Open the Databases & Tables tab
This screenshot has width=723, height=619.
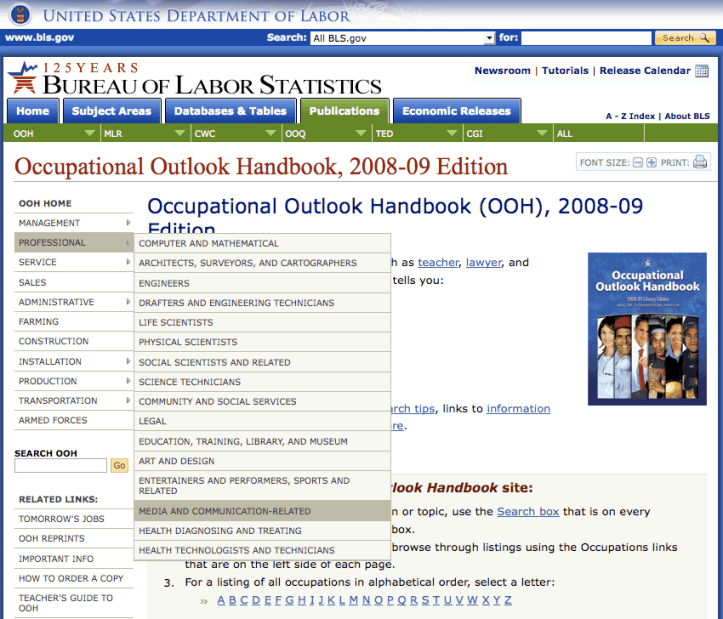point(230,111)
